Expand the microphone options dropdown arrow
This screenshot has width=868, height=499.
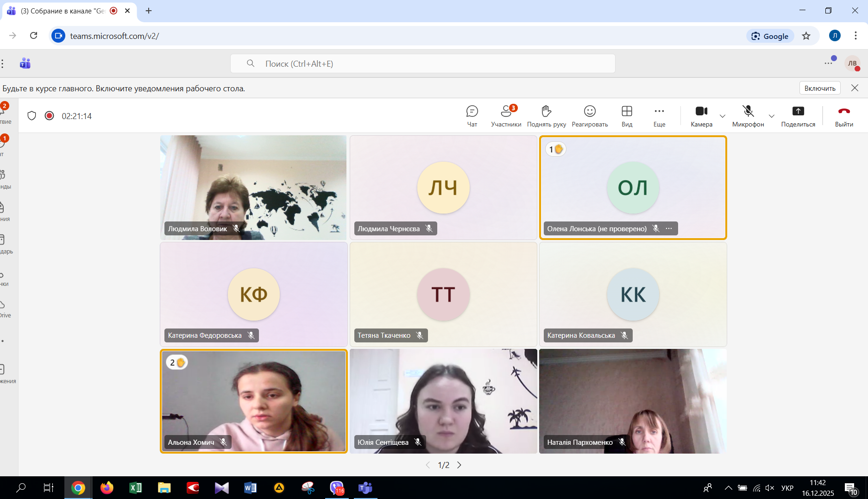(771, 116)
